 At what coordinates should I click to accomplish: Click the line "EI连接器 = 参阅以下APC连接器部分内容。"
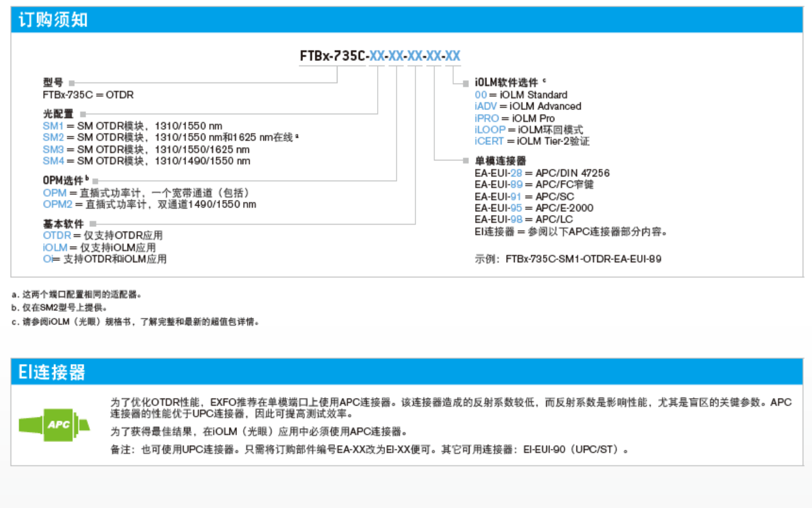point(571,231)
